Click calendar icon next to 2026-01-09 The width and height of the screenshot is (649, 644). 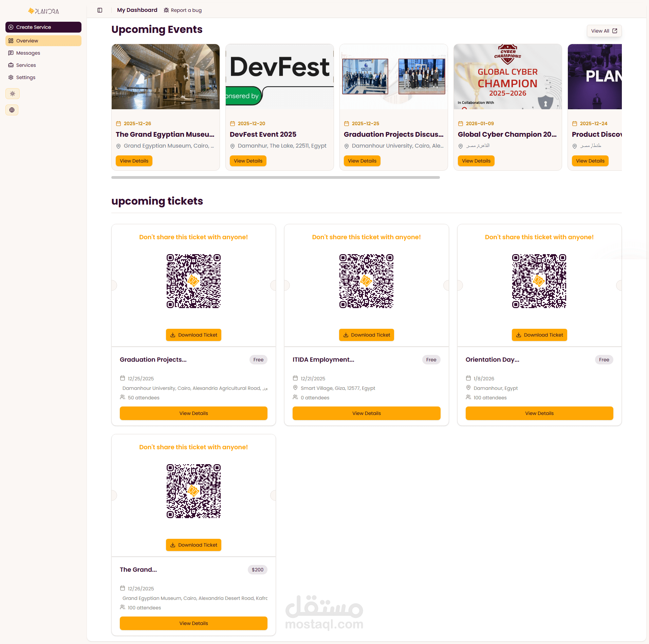click(461, 124)
